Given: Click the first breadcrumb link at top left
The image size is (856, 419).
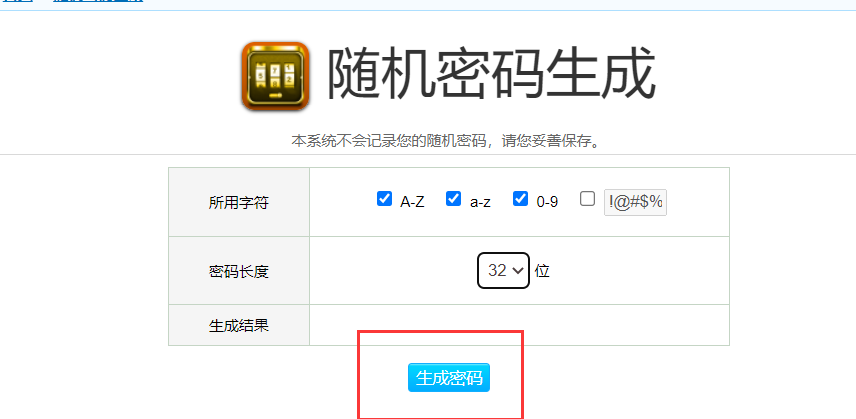Looking at the screenshot, I should (x=18, y=1).
